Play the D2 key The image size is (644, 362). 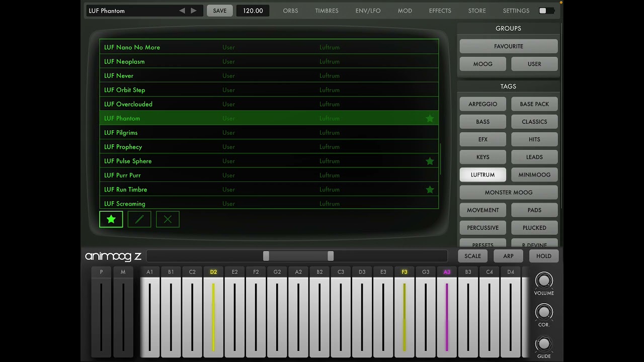[x=213, y=317]
